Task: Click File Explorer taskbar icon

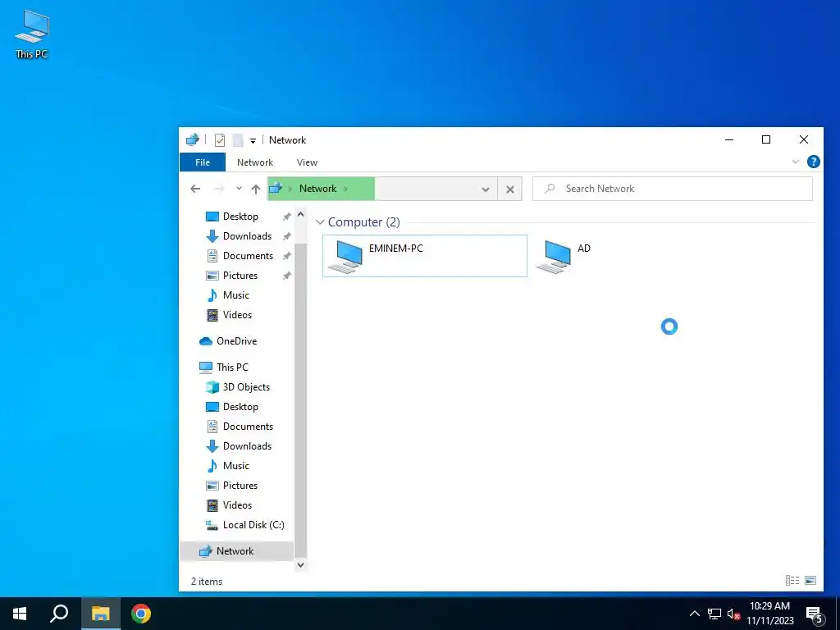Action: (100, 614)
